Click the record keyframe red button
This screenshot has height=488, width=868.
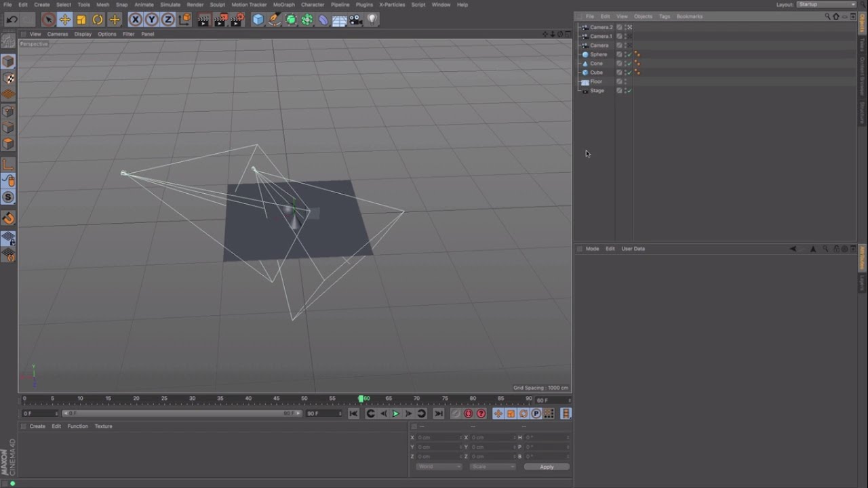(468, 413)
